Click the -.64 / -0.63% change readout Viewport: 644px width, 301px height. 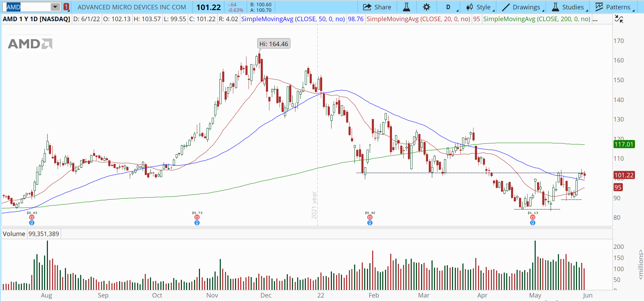coord(235,7)
